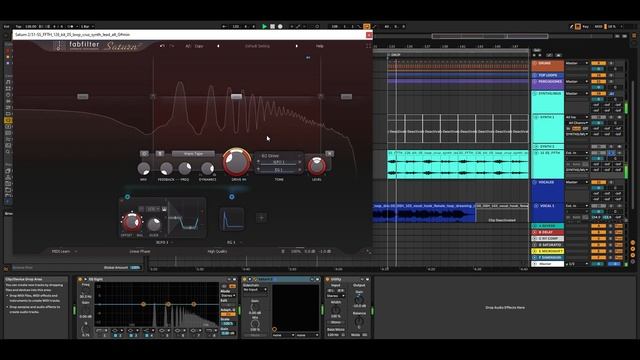
Task: Select the VOCAL 1 track header
Action: pyautogui.click(x=548, y=212)
